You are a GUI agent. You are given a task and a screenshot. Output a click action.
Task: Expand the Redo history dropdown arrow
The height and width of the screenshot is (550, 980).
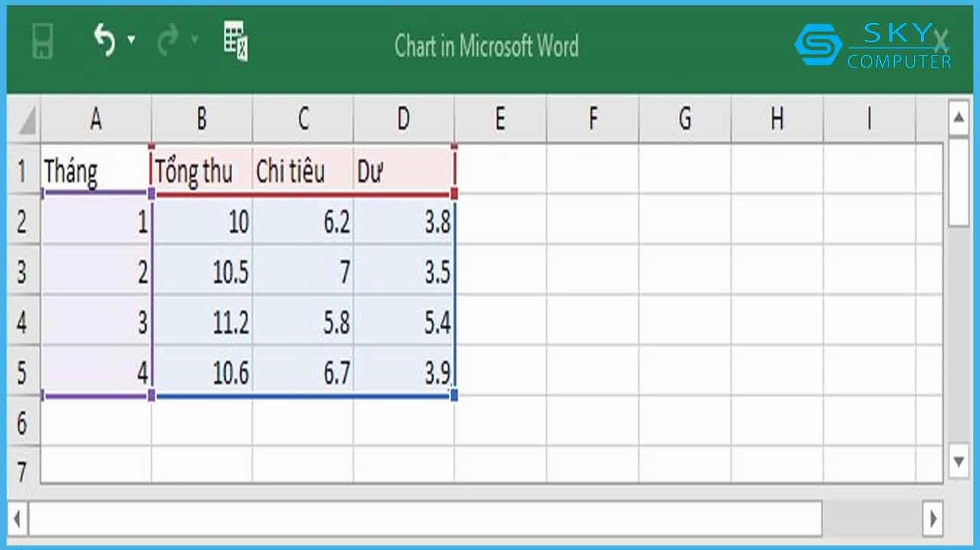194,39
